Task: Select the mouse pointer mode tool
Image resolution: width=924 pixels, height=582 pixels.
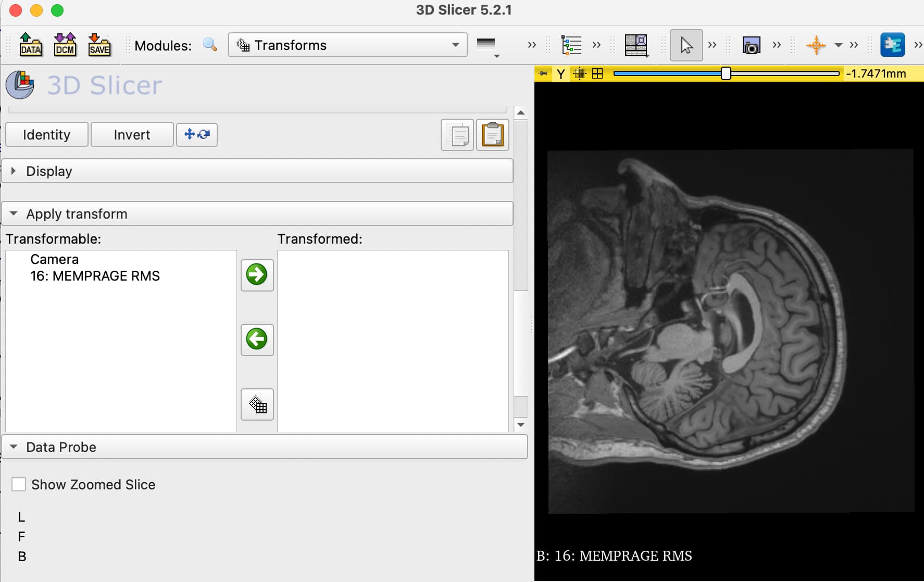Action: pyautogui.click(x=686, y=45)
